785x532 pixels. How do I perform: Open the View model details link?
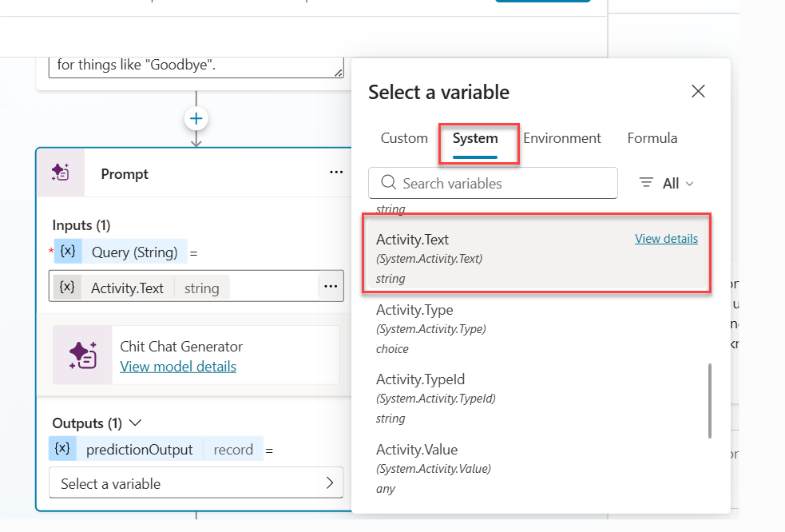click(x=178, y=367)
